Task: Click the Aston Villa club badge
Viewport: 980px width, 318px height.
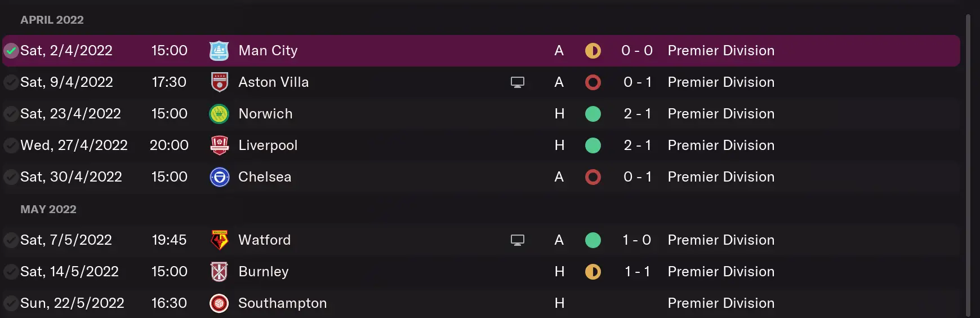Action: click(219, 82)
